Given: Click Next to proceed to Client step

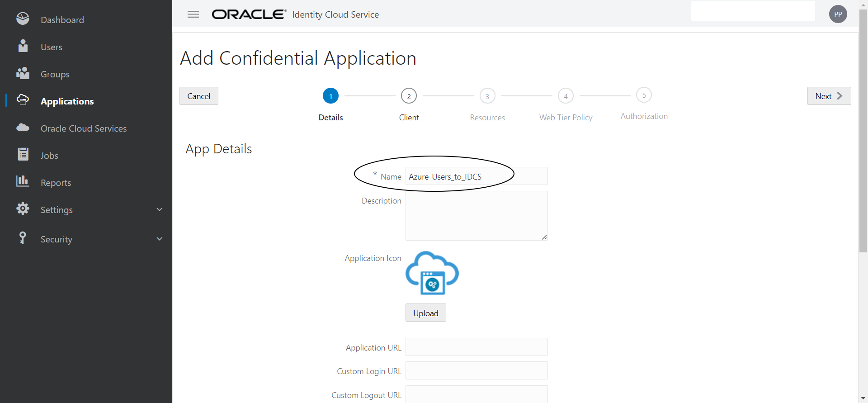Looking at the screenshot, I should (829, 96).
